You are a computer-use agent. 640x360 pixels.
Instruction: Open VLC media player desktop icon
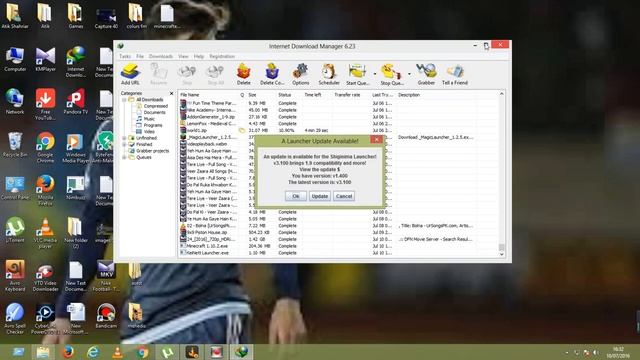45,233
